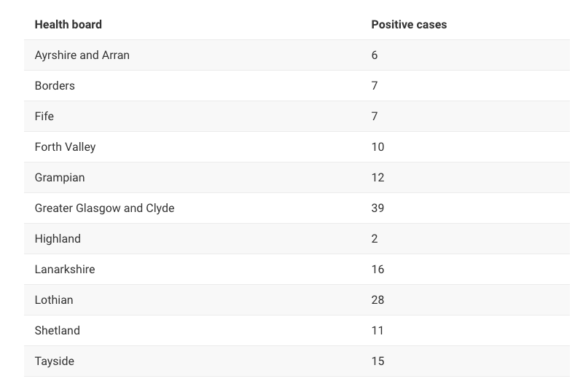
Task: Click the Highland row label
Action: [58, 239]
